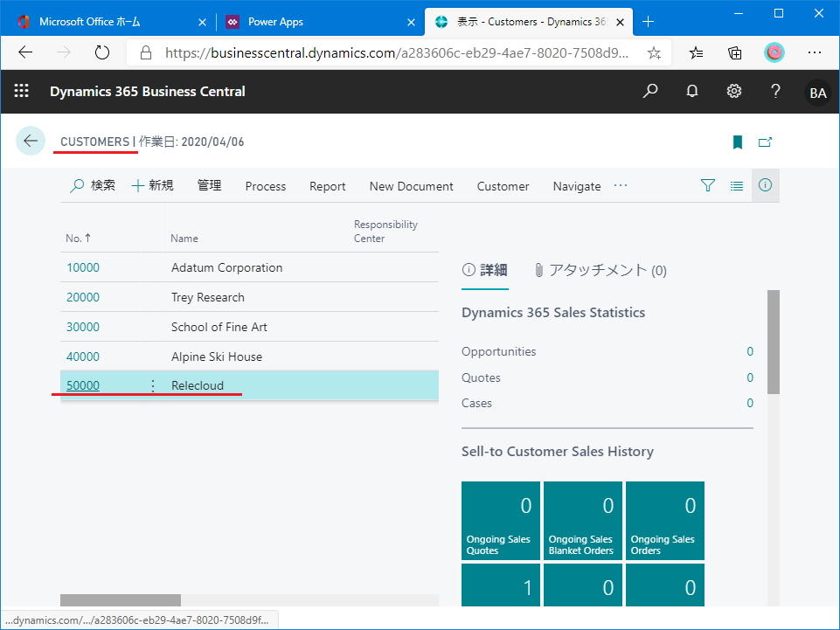Screen dimensions: 840x630
Task: Select the Trey Research name cell
Action: pyautogui.click(x=208, y=297)
